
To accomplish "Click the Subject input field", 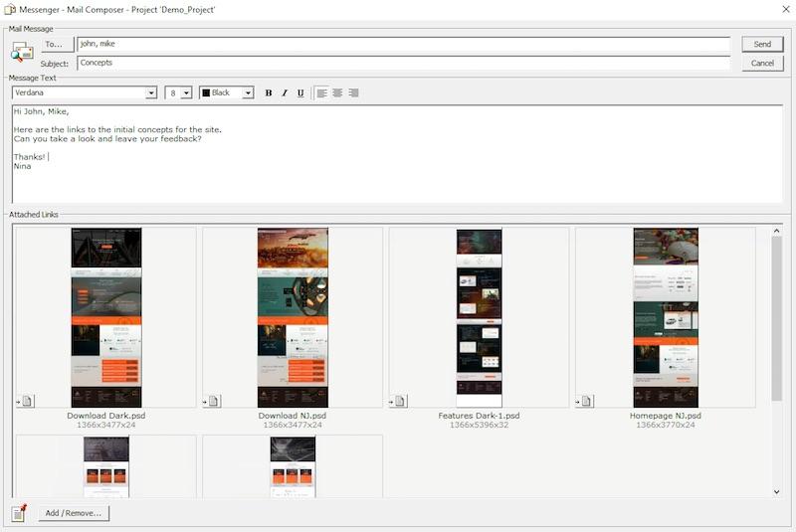I will (x=403, y=64).
